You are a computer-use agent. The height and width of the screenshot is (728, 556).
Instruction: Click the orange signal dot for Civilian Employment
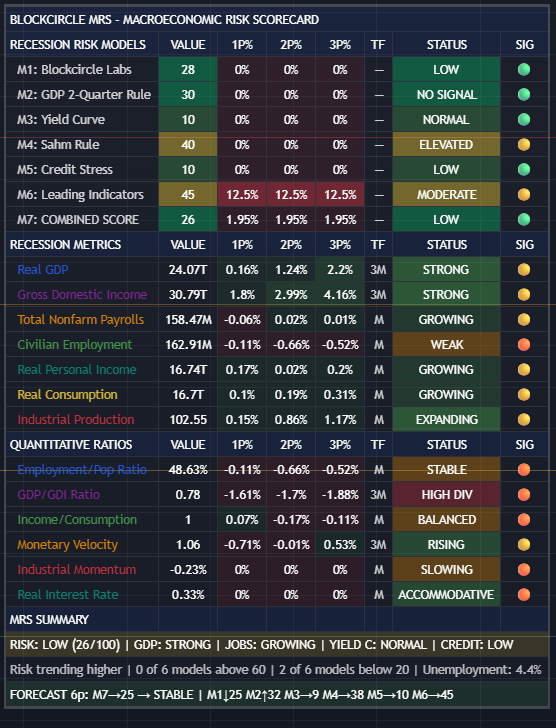(524, 344)
